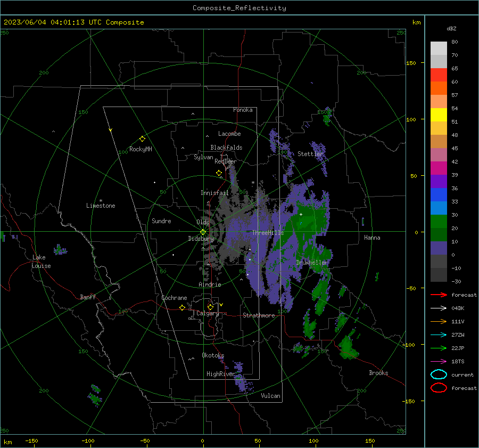Click the white plus marker in green echo
Viewport: 479px width, 448px height.
click(x=301, y=214)
